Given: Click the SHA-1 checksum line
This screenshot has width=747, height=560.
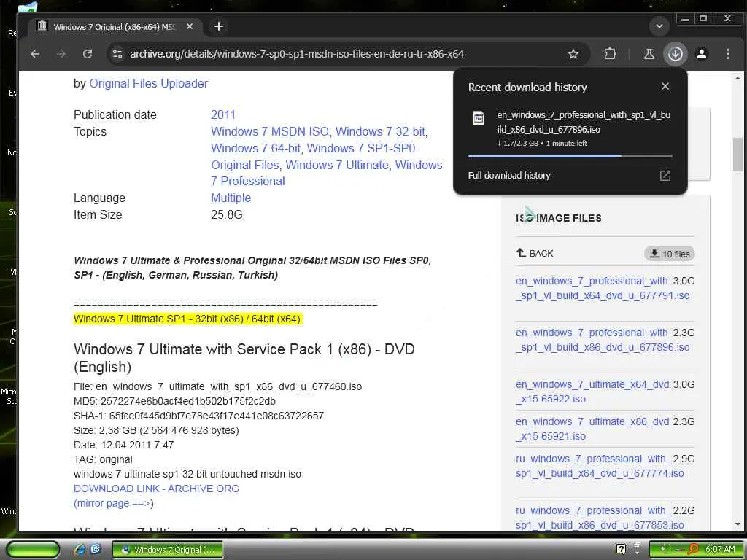Looking at the screenshot, I should pyautogui.click(x=198, y=416).
